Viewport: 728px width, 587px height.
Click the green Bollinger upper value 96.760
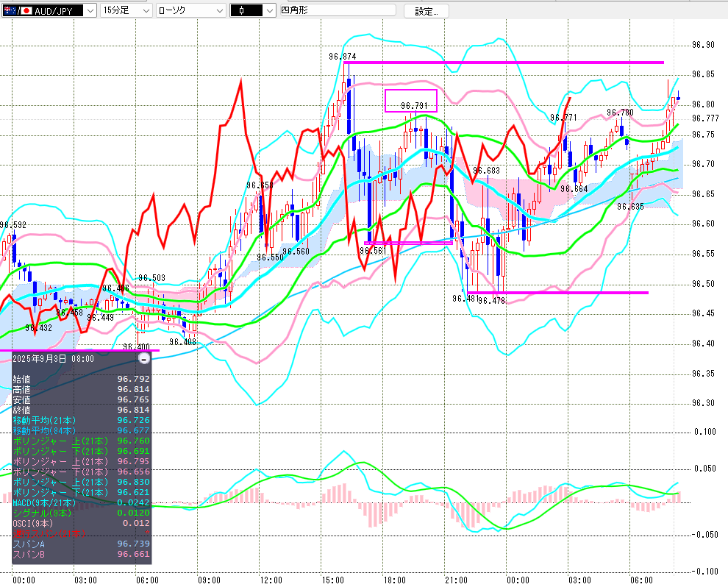tap(133, 441)
